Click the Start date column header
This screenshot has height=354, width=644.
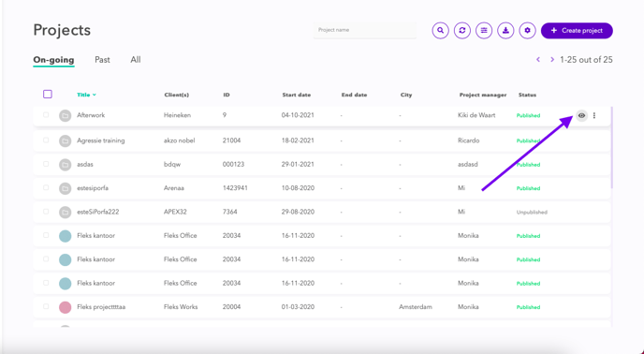tap(297, 95)
